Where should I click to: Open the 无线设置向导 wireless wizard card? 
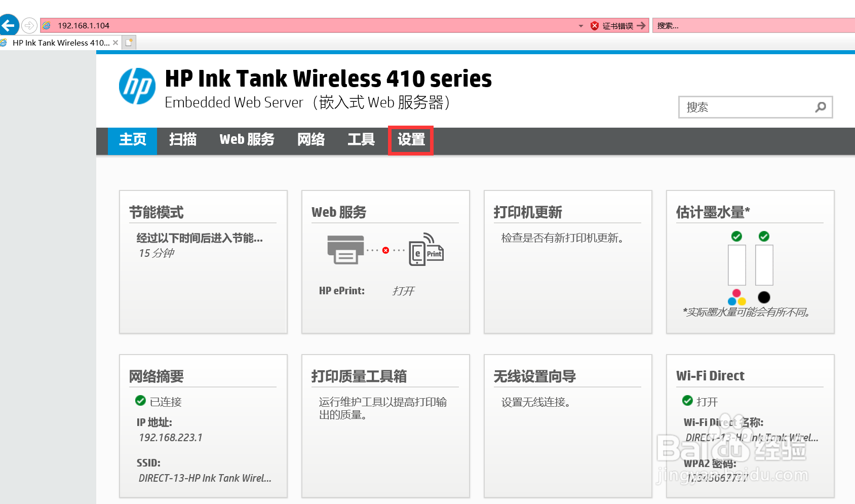[x=568, y=426]
